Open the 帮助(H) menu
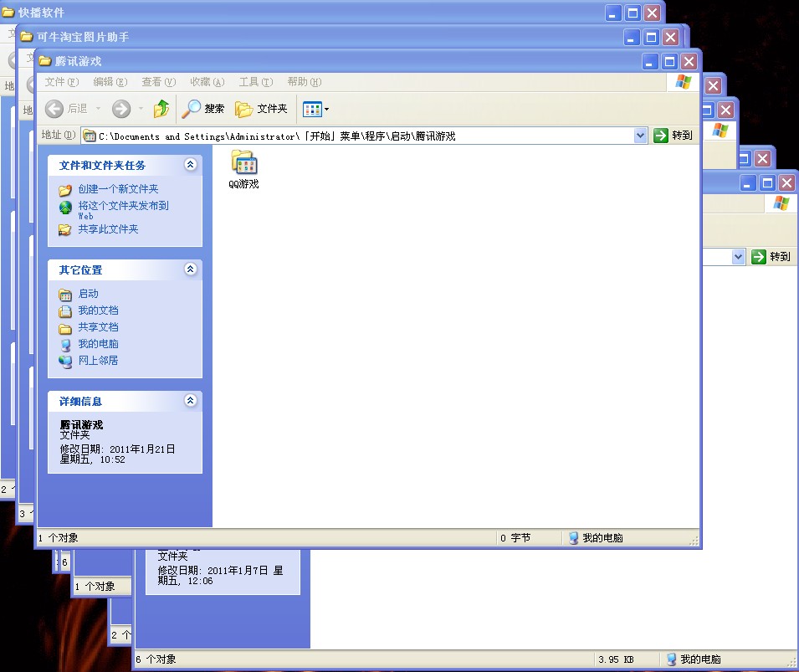Image resolution: width=799 pixels, height=672 pixels. pos(305,82)
